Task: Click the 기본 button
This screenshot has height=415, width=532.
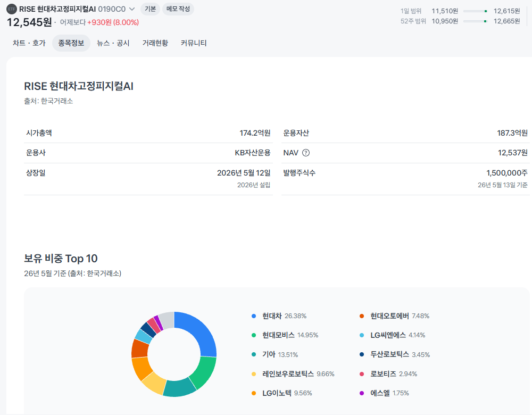Action: pos(151,9)
